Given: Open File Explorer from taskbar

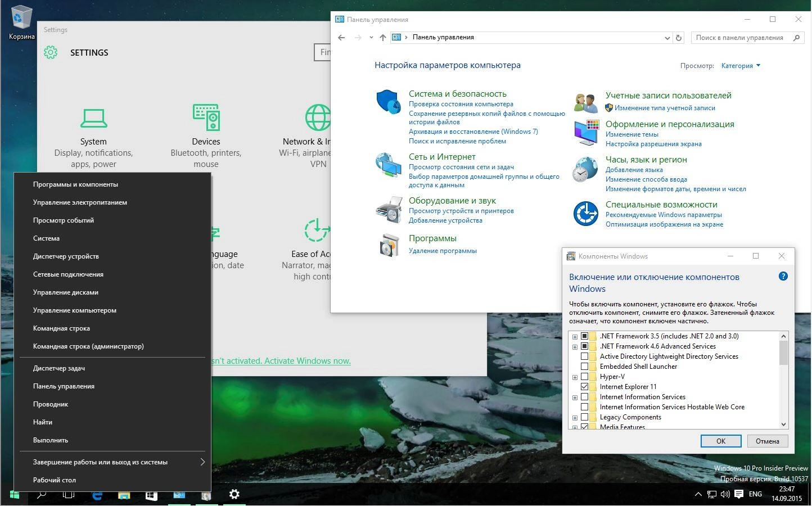Looking at the screenshot, I should (124, 495).
